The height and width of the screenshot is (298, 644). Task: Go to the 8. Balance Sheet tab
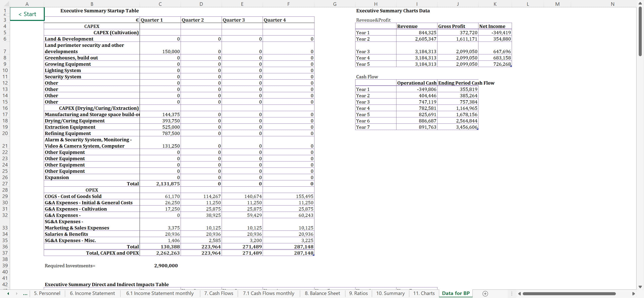322,293
